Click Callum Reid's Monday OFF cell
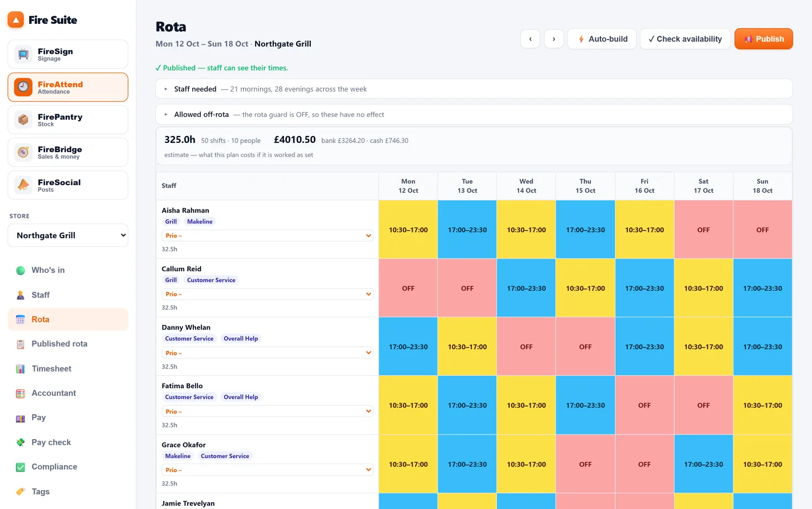Viewport: 812px width, 509px height. click(408, 288)
